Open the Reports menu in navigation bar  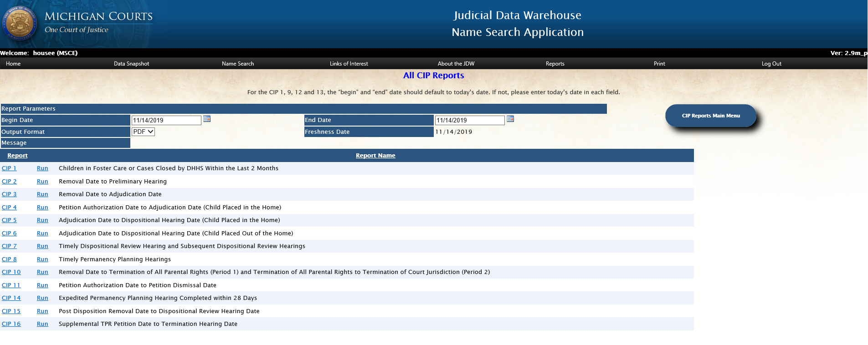coord(555,64)
